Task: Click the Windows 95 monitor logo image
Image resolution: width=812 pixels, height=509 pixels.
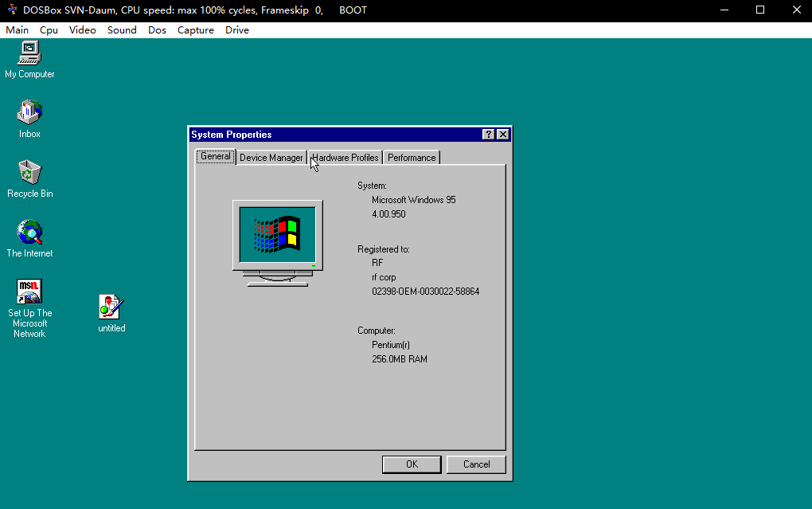Action: (277, 239)
